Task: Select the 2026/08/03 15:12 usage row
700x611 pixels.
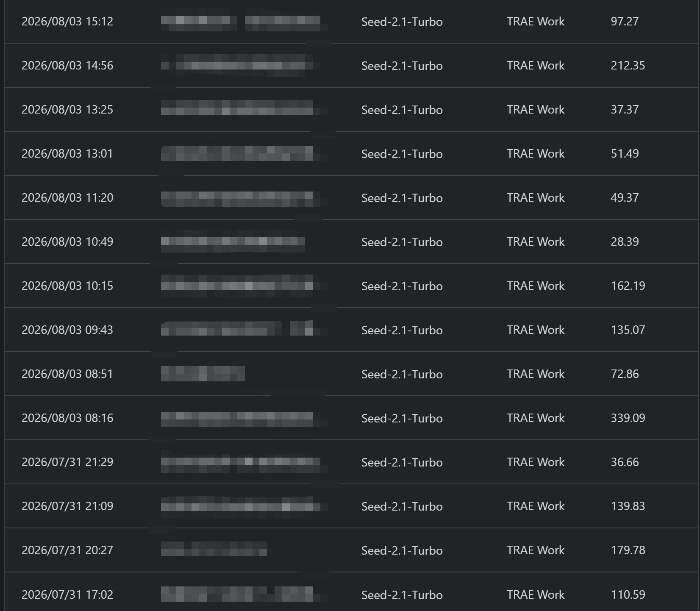Action: (351, 21)
